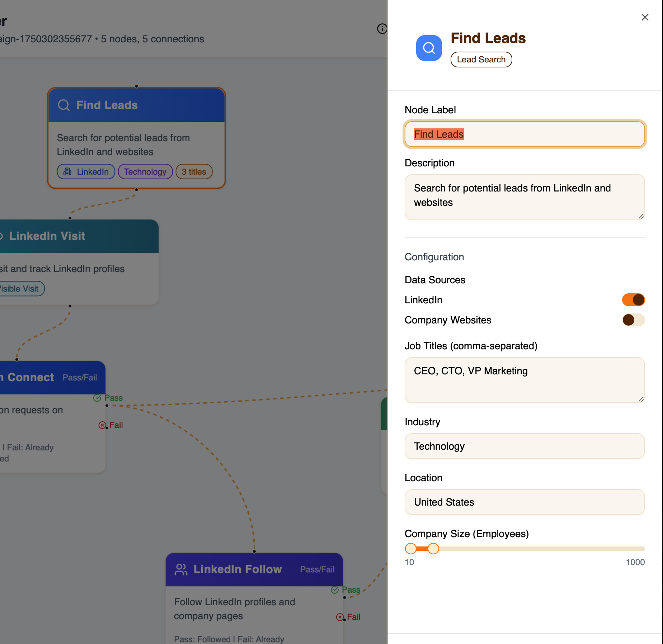
Task: Click the Technology badge on Find Leads node
Action: pyautogui.click(x=145, y=171)
